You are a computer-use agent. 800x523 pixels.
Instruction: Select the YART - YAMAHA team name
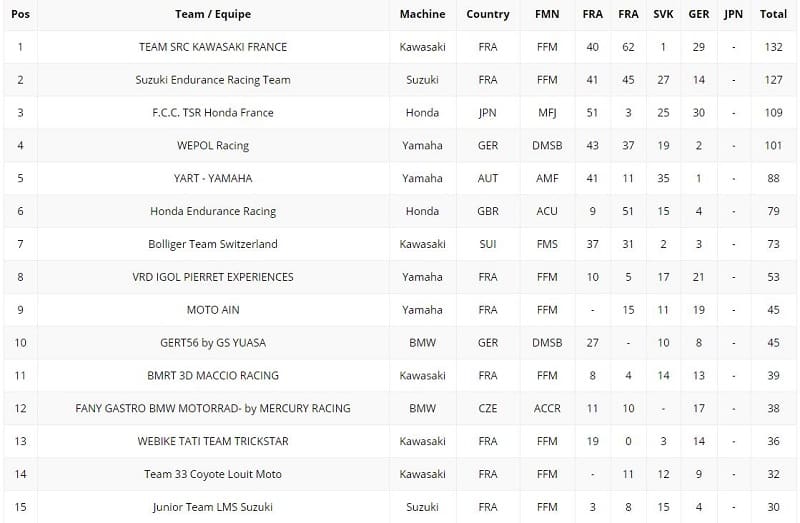[212, 179]
